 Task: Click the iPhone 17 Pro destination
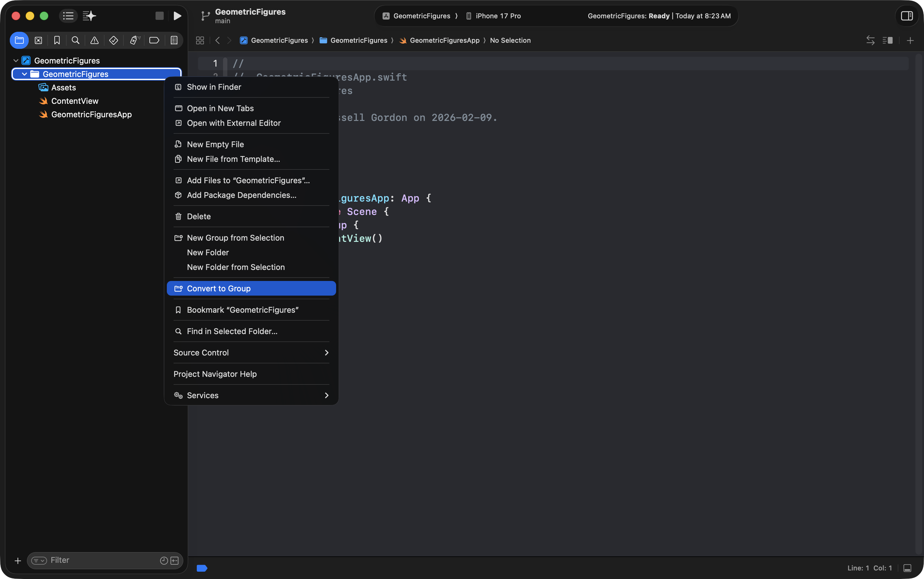[x=498, y=16]
